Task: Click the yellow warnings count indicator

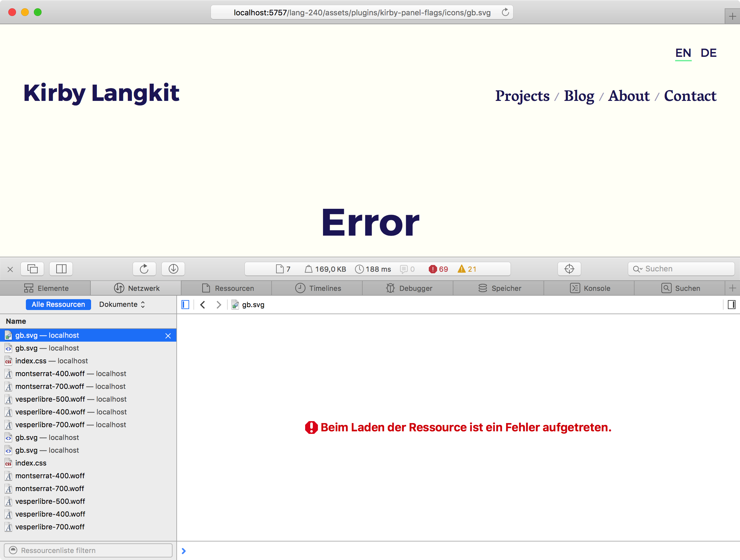Action: tap(467, 269)
